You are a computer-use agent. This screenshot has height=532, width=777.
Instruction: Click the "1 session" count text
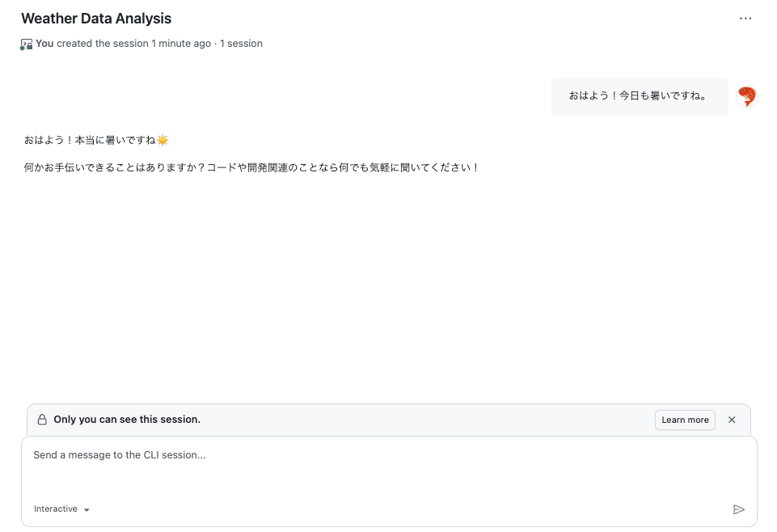point(241,44)
